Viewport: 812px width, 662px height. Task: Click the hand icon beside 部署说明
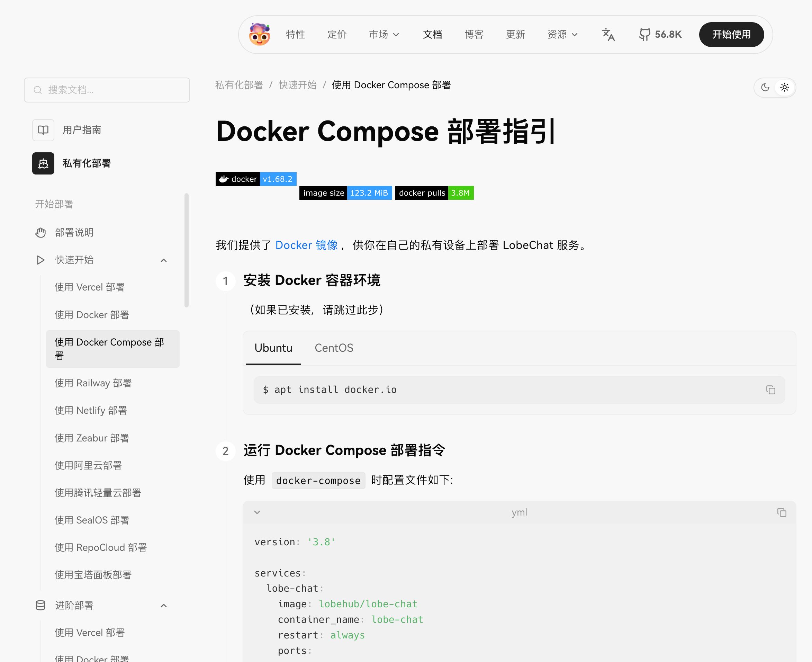(x=40, y=233)
